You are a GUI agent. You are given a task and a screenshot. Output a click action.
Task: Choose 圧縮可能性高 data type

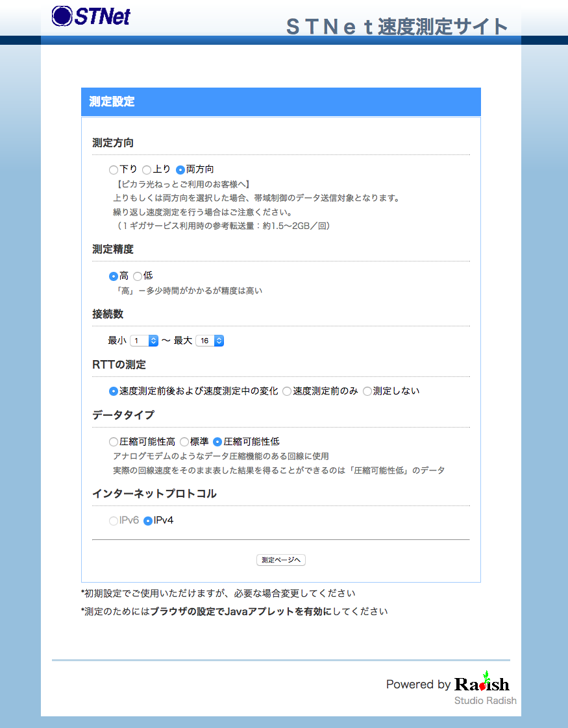(114, 442)
